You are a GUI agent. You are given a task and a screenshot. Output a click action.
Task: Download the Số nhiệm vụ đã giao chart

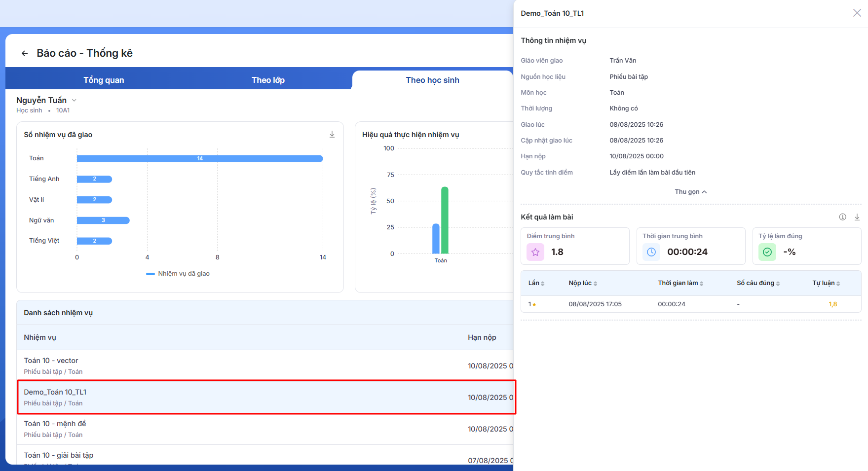click(332, 135)
